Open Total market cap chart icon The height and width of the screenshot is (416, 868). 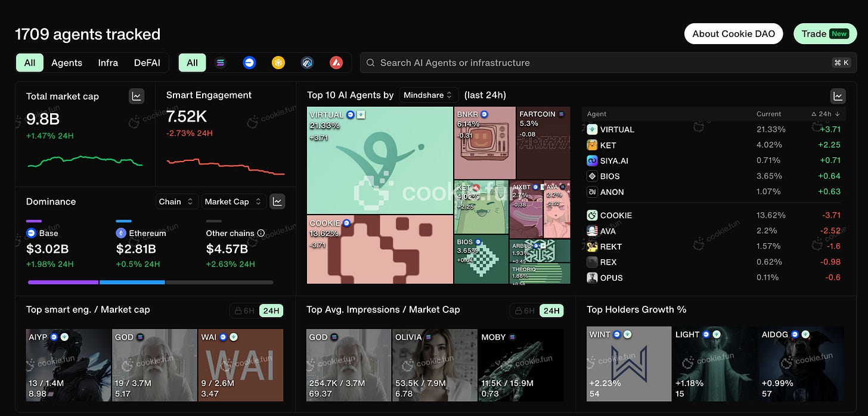tap(137, 96)
